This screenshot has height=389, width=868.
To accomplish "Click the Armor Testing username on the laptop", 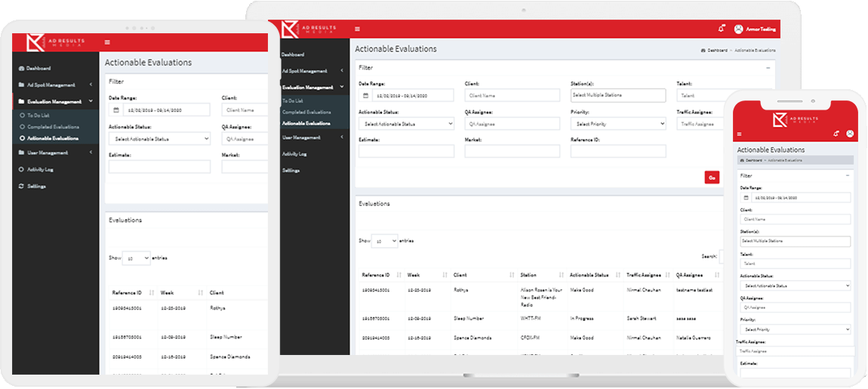I will click(761, 29).
